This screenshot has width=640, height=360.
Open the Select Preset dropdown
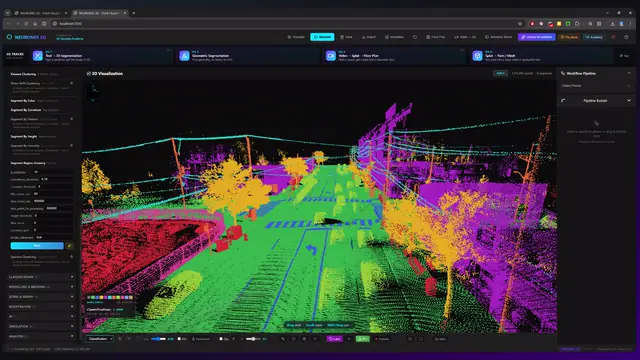[595, 86]
